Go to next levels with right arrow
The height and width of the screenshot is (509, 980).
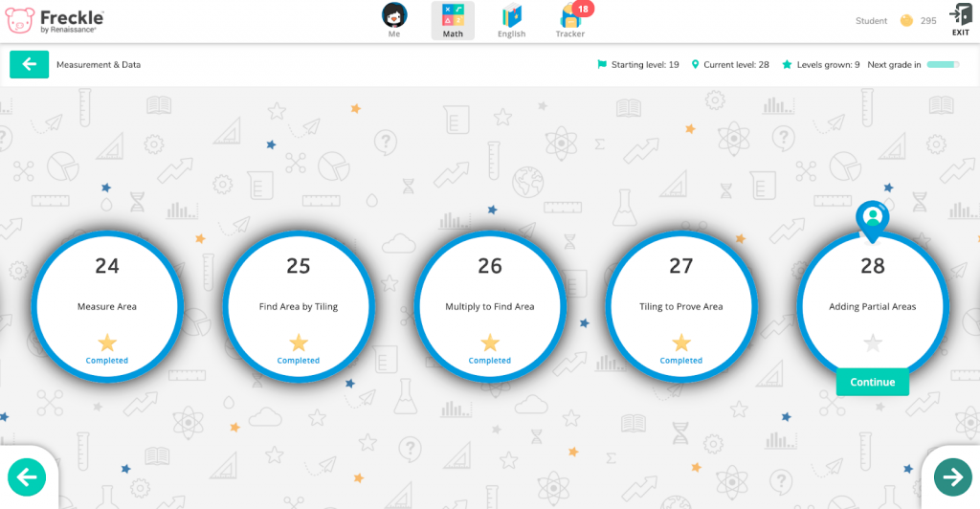[953, 477]
